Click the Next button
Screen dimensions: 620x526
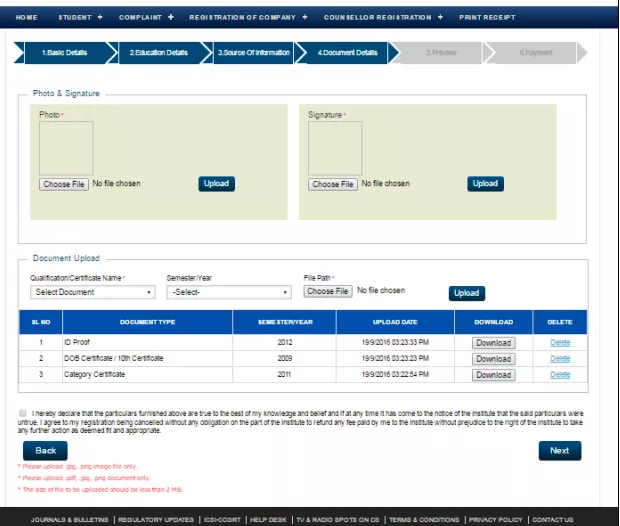(559, 451)
